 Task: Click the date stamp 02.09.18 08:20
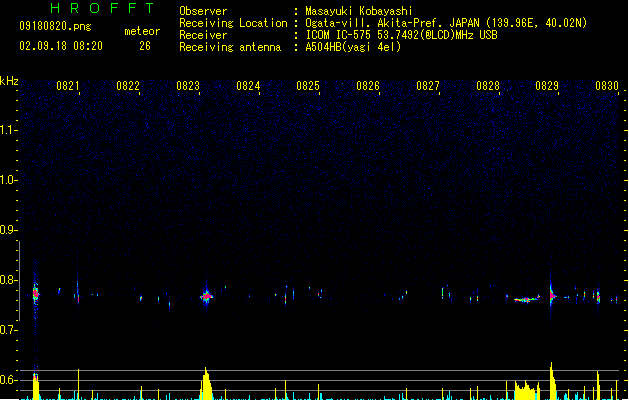coord(61,46)
